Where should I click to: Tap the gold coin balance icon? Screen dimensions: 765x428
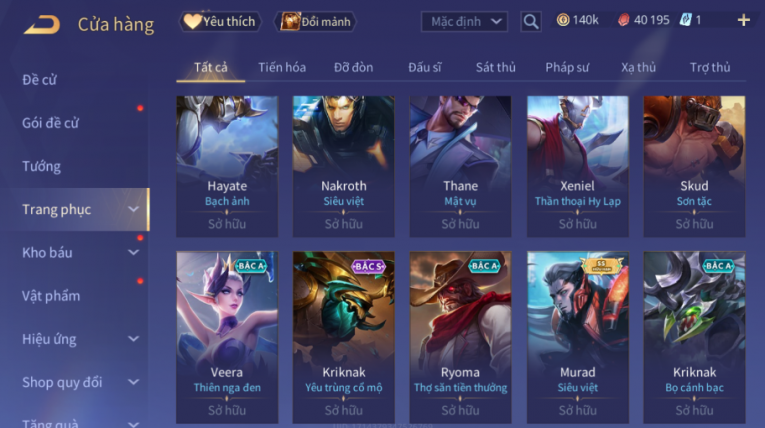tap(563, 20)
